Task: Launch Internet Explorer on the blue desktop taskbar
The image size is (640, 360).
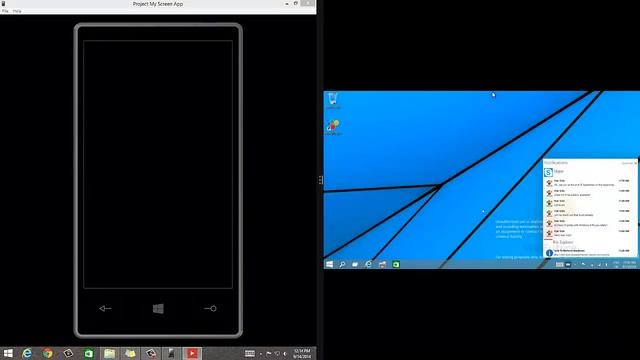Action: point(369,264)
